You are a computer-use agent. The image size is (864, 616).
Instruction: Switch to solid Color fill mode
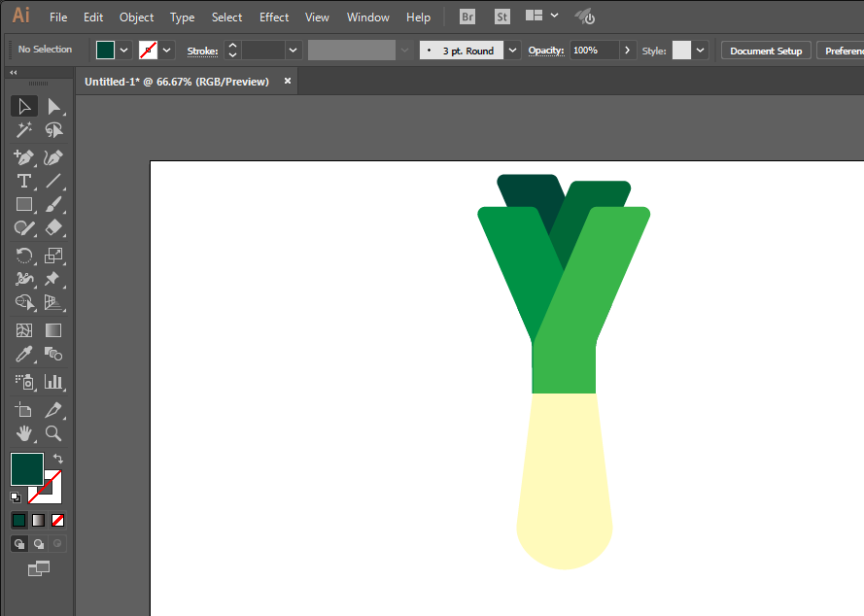tap(19, 520)
